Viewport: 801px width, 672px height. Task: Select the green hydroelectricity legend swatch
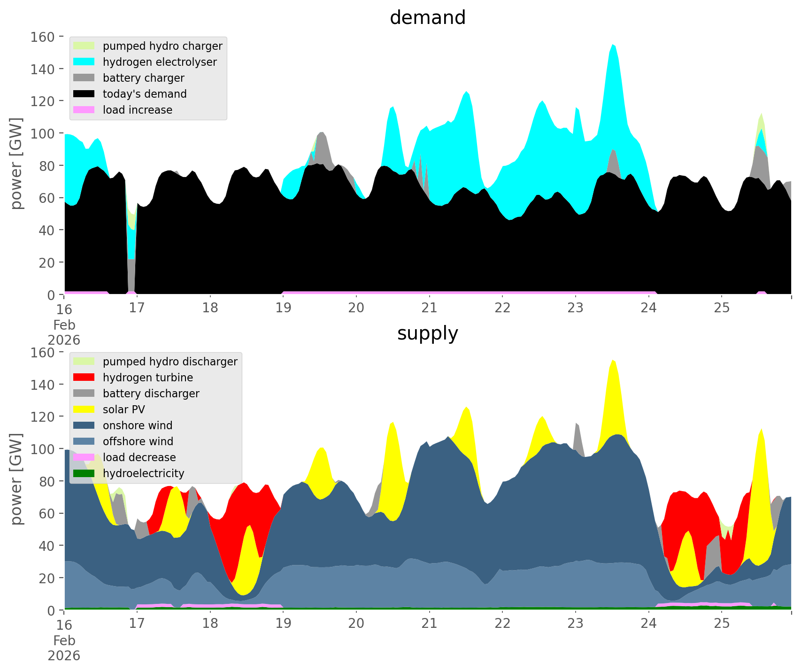pos(84,473)
